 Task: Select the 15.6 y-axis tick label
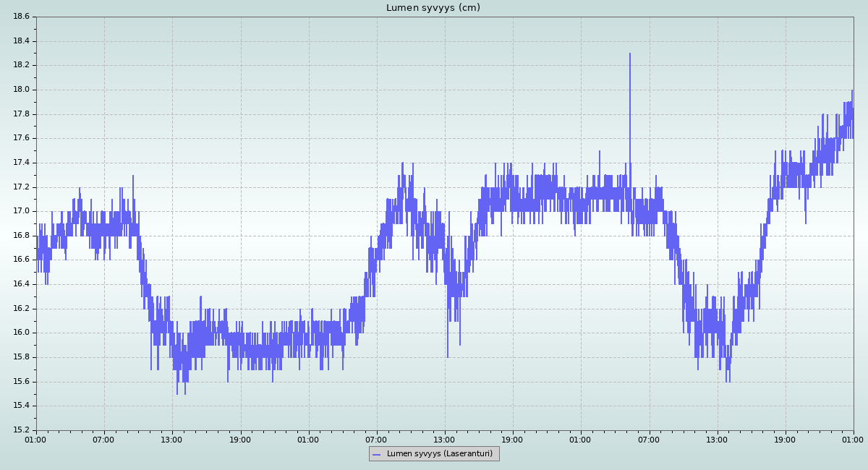tap(21, 382)
